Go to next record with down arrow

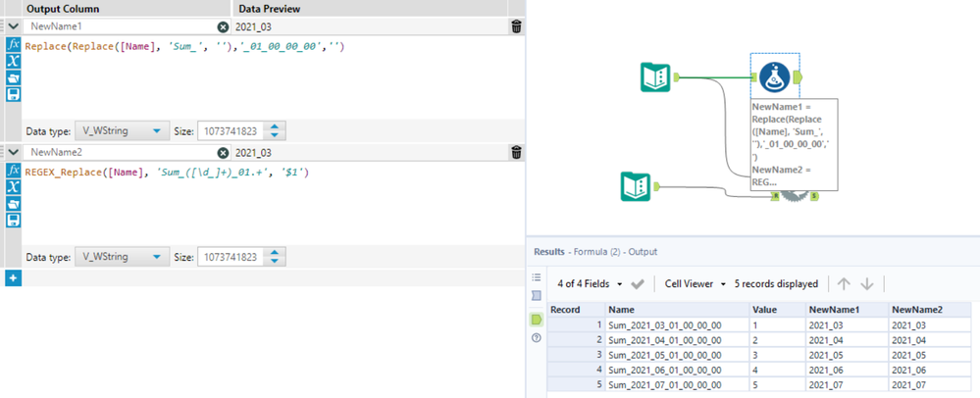click(867, 284)
